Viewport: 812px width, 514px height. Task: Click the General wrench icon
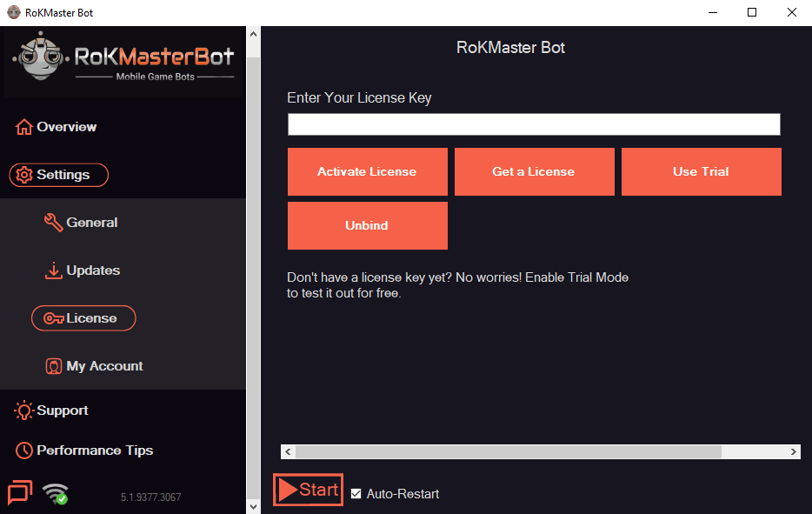point(53,223)
